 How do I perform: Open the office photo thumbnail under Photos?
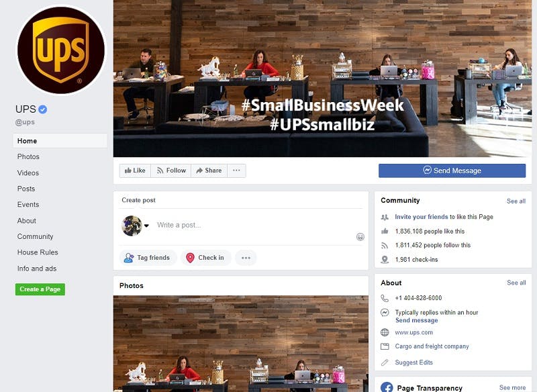tap(241, 344)
